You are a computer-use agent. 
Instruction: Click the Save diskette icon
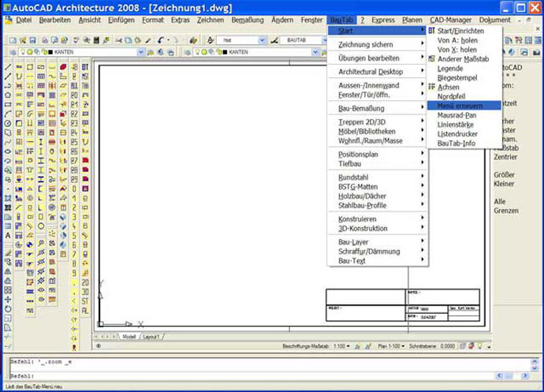point(32,40)
